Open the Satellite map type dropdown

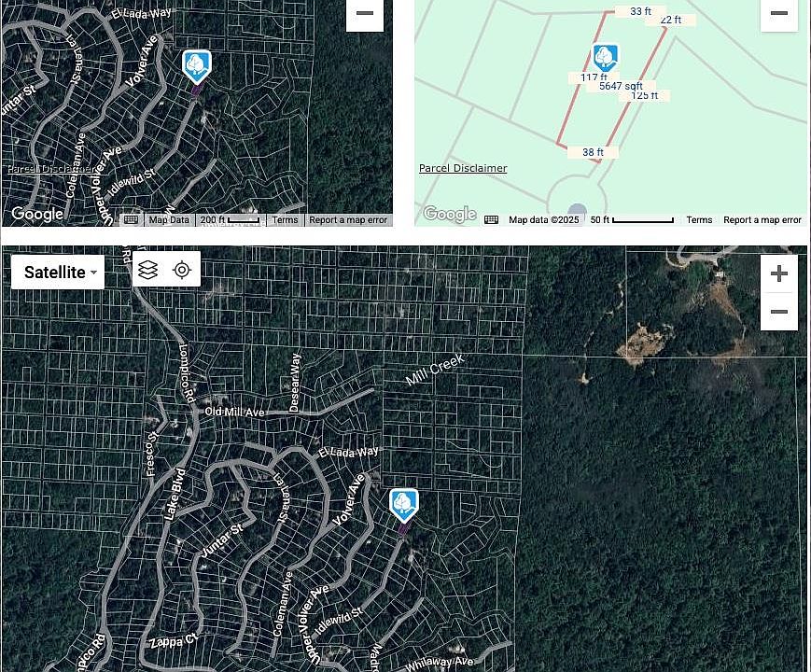click(x=58, y=272)
